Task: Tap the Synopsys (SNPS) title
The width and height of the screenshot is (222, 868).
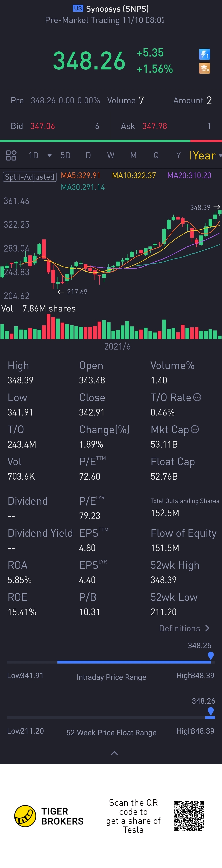Action: pyautogui.click(x=117, y=9)
